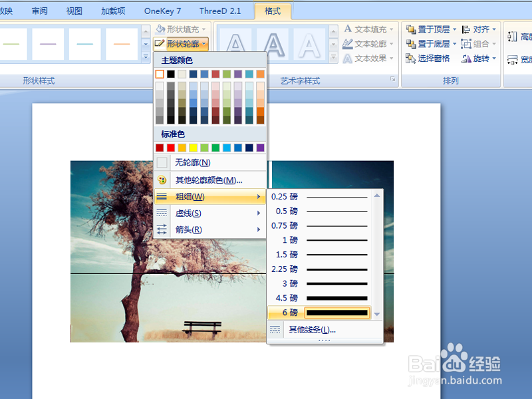
Task: Apply the orange line shape style
Action: pos(122,44)
